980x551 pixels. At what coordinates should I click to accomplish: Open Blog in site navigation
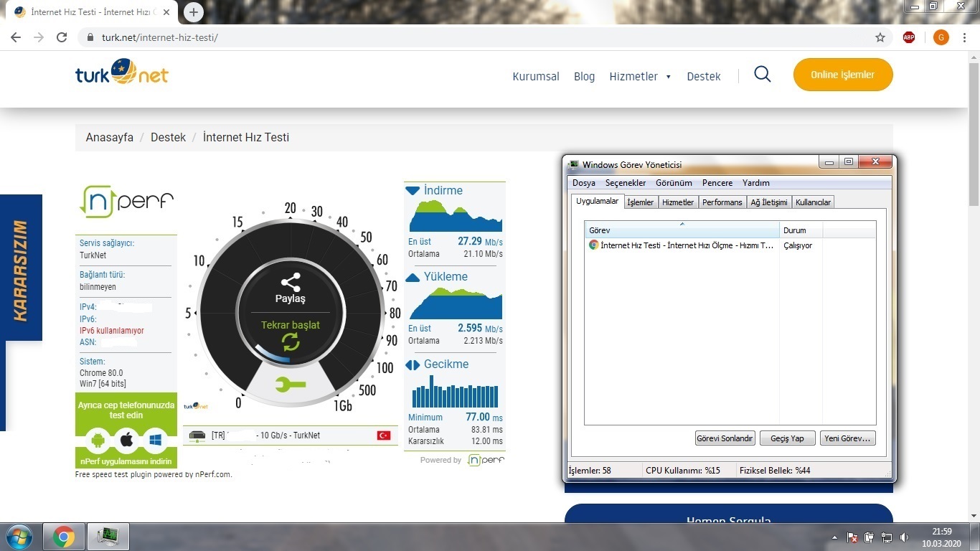(x=584, y=76)
